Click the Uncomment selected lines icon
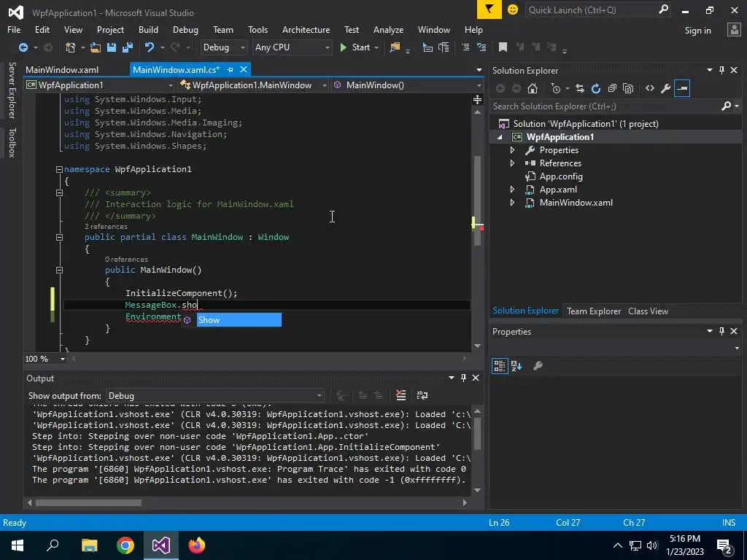This screenshot has width=747, height=560. point(481,47)
